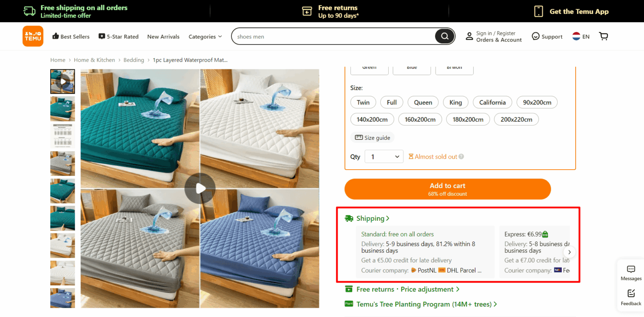This screenshot has height=317, width=644.
Task: Open the Messages icon on the right edge
Action: [x=631, y=270]
